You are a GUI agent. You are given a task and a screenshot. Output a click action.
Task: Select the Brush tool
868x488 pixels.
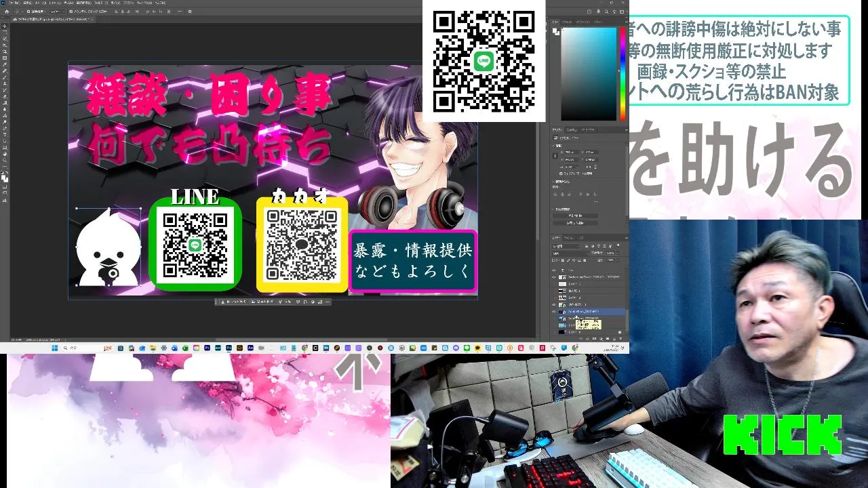point(5,77)
